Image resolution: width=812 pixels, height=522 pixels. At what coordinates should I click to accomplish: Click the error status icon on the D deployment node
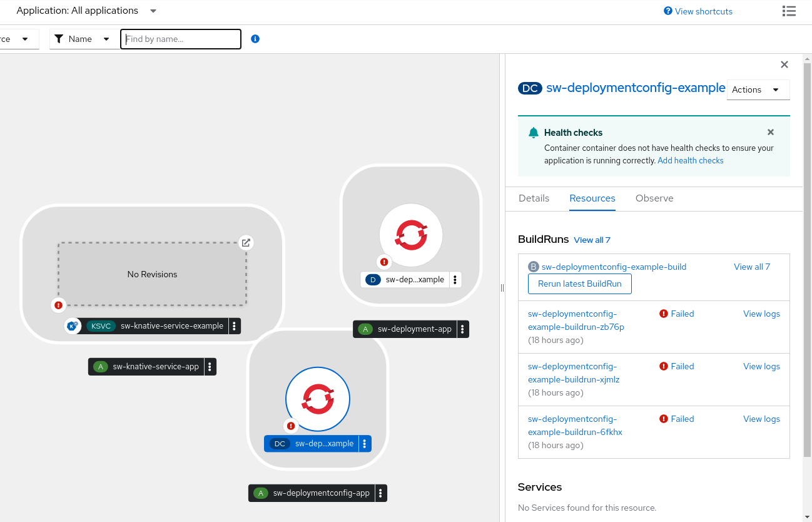(x=384, y=262)
